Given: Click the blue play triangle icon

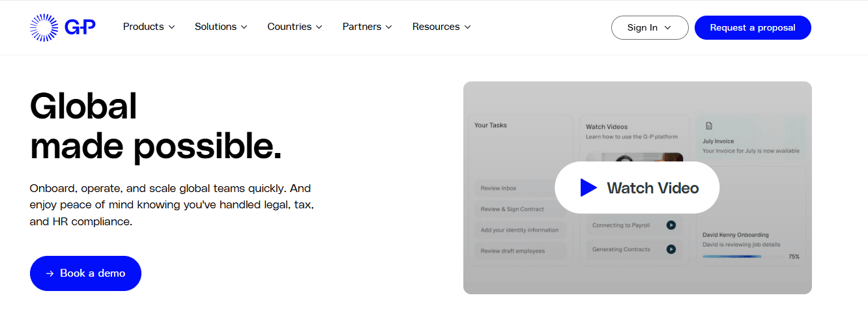Looking at the screenshot, I should [x=588, y=187].
